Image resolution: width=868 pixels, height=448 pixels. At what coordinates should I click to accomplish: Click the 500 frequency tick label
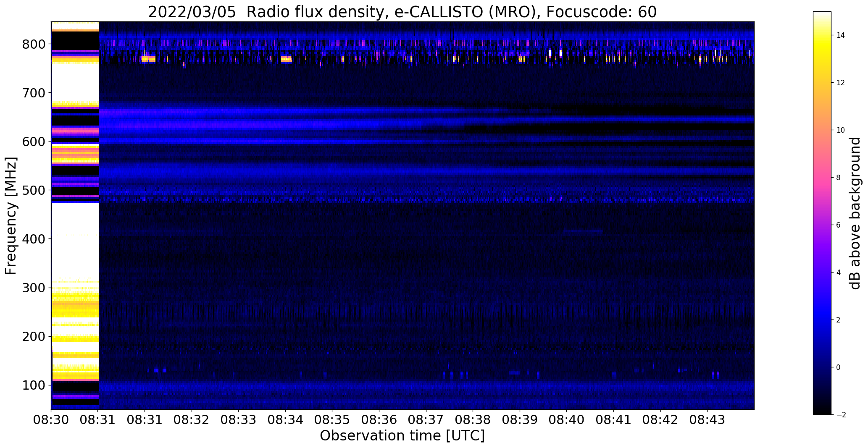[33, 190]
